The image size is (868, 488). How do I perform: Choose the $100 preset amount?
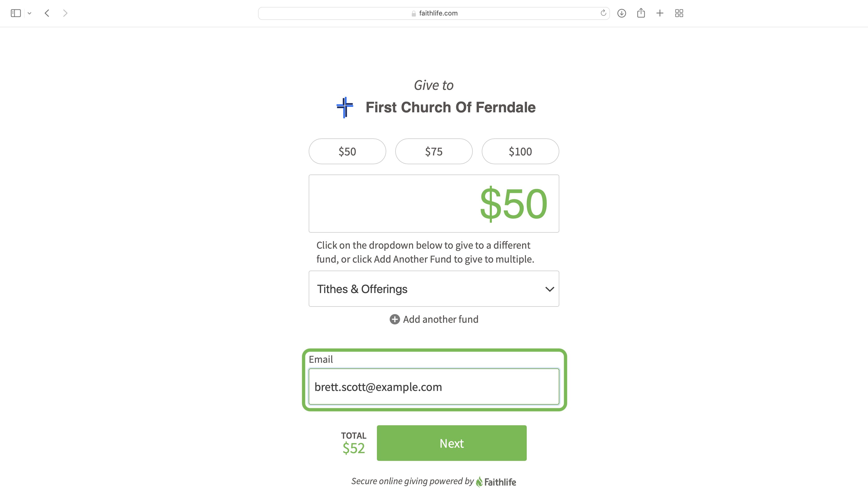click(x=520, y=151)
